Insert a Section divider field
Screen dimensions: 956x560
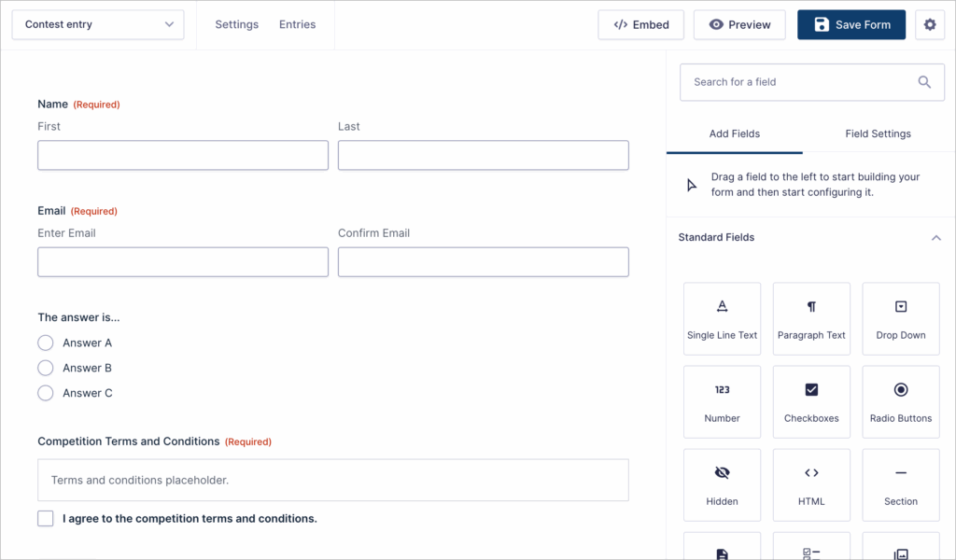coord(900,484)
